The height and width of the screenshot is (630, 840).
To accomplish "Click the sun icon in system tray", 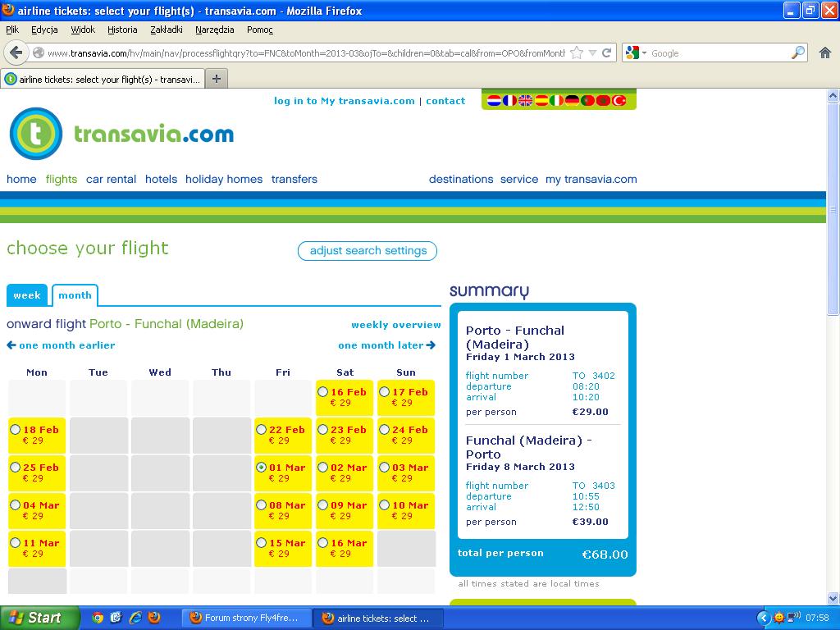I will pos(779,619).
